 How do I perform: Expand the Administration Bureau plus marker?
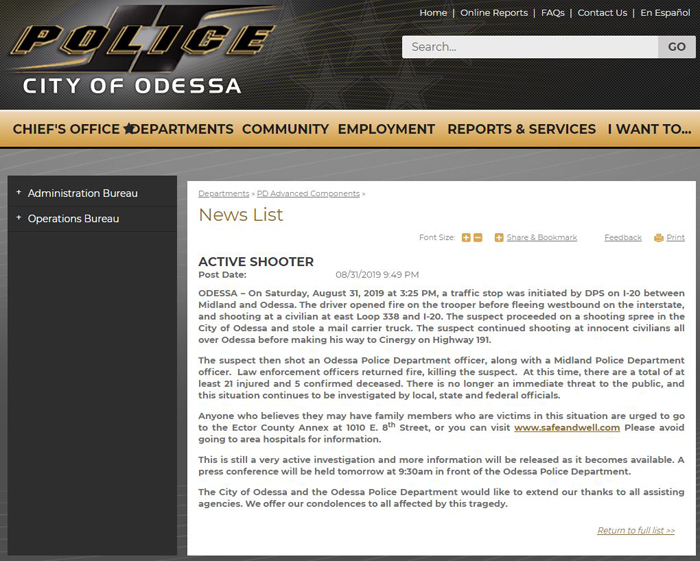point(19,192)
